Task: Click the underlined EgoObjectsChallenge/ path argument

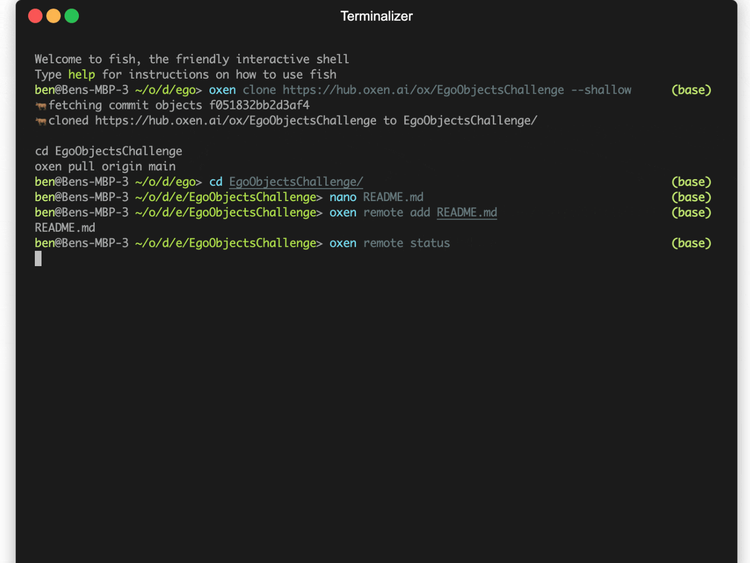Action: (x=296, y=182)
